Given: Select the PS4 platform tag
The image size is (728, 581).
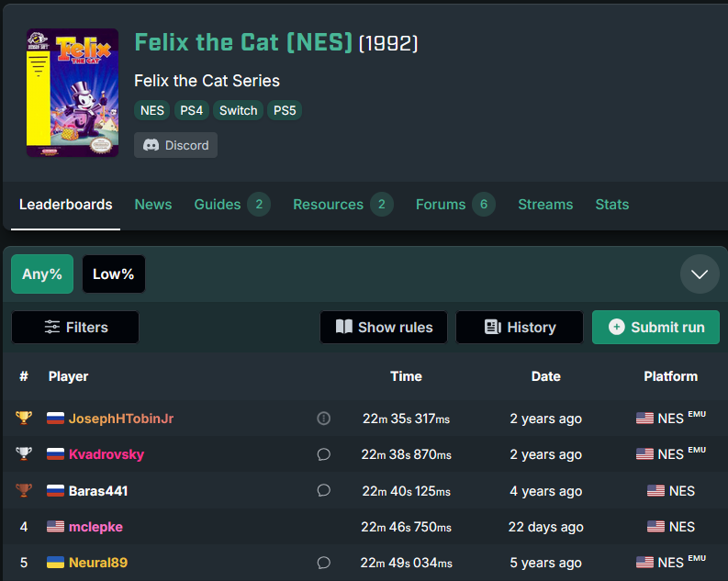Looking at the screenshot, I should (x=191, y=110).
